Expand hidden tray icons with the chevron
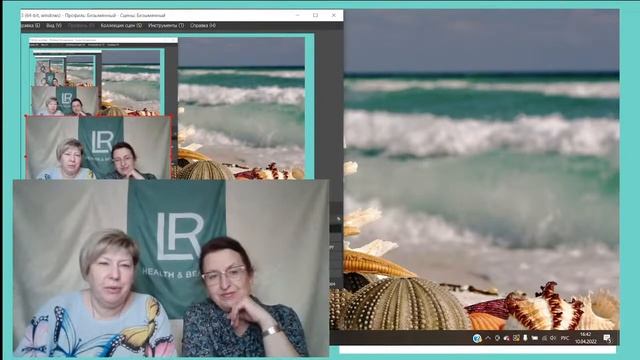640x360 pixels. click(488, 338)
